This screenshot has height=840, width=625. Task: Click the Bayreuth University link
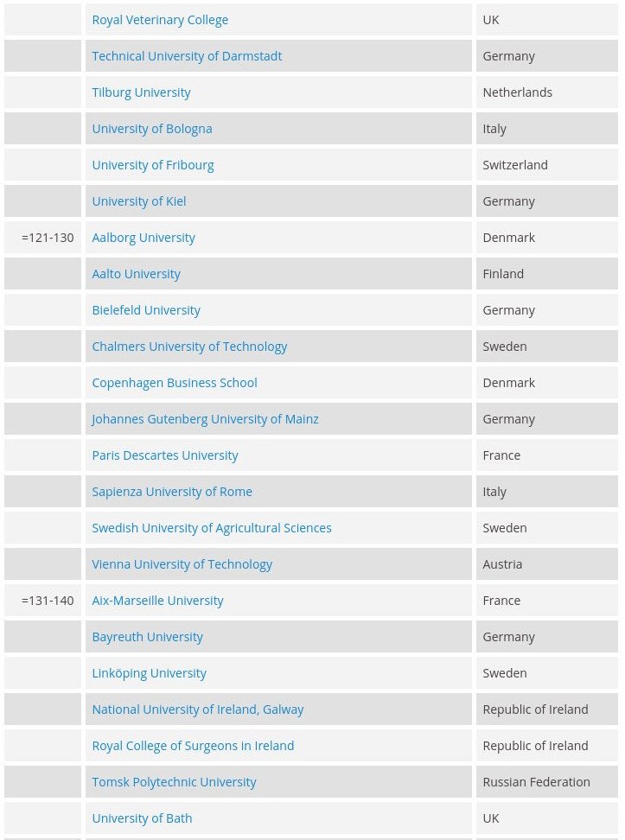(147, 637)
